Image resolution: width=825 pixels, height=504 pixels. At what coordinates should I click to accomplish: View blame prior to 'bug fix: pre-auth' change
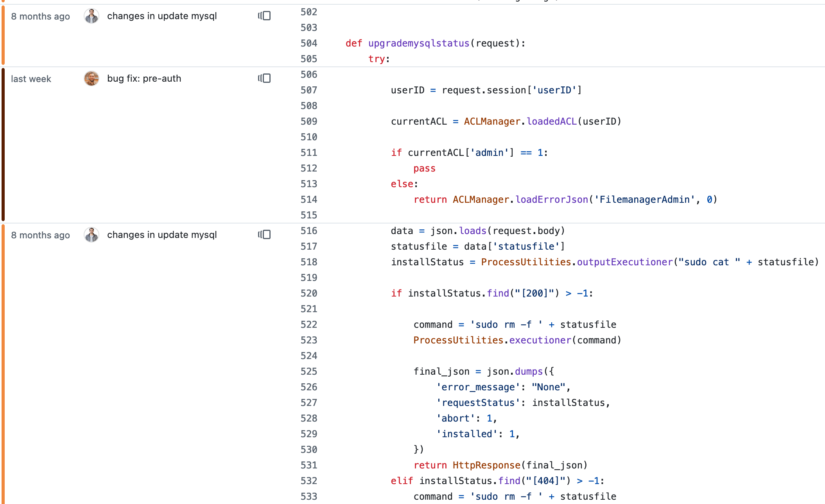pos(264,79)
